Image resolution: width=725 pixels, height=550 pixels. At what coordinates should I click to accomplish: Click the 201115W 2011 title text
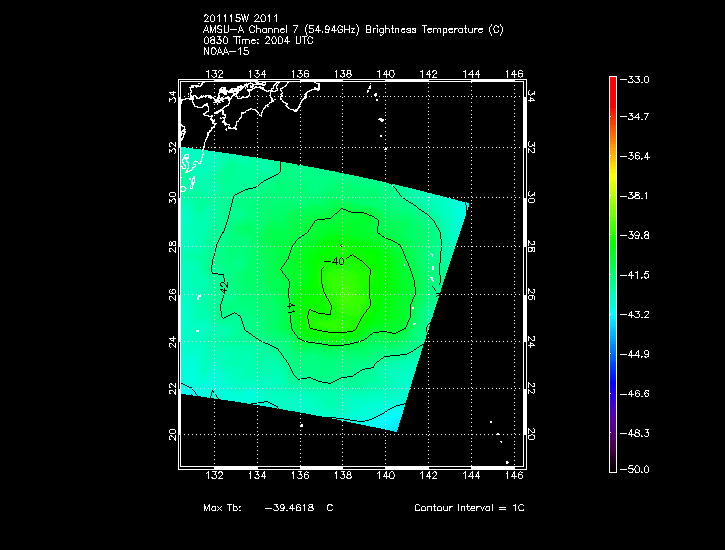238,19
